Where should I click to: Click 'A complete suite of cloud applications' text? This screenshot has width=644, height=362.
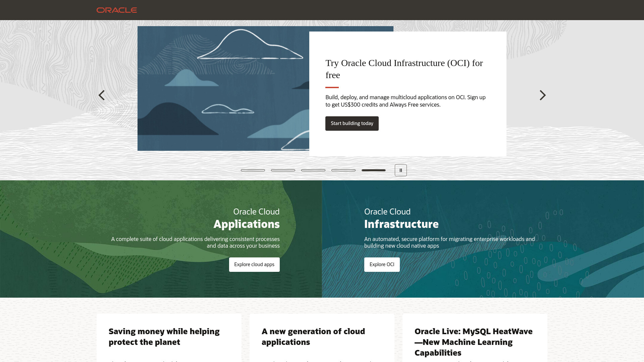pos(195,242)
